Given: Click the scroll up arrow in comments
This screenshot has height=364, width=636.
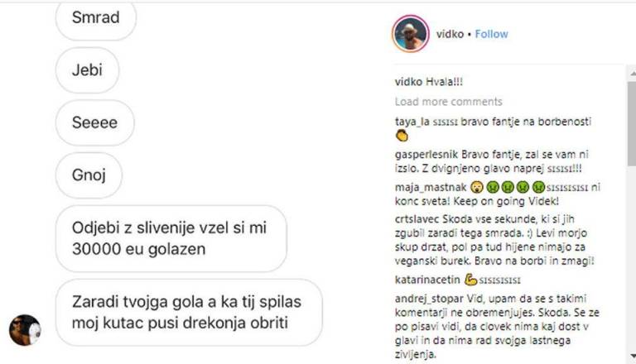Looking at the screenshot, I should (x=632, y=74).
